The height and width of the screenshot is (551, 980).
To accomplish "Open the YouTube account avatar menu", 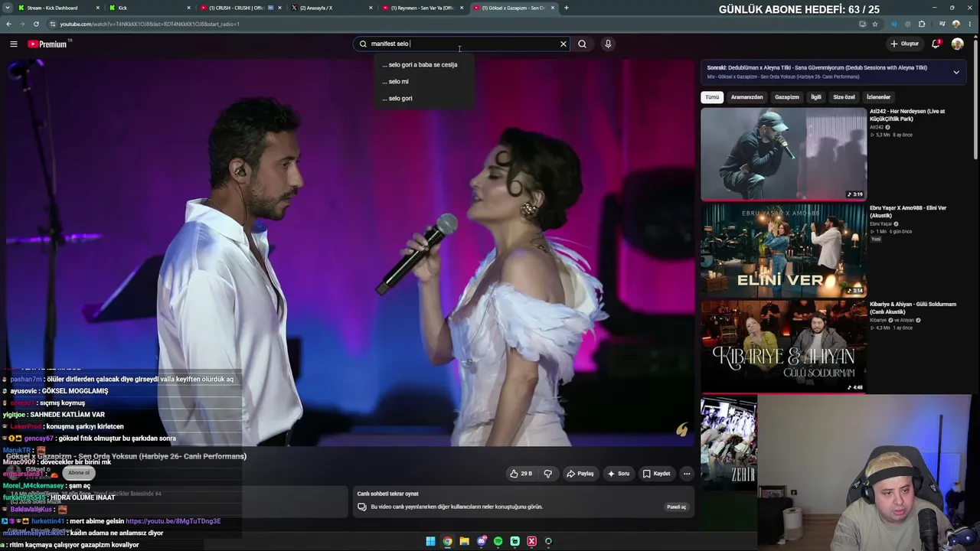I will pyautogui.click(x=957, y=44).
